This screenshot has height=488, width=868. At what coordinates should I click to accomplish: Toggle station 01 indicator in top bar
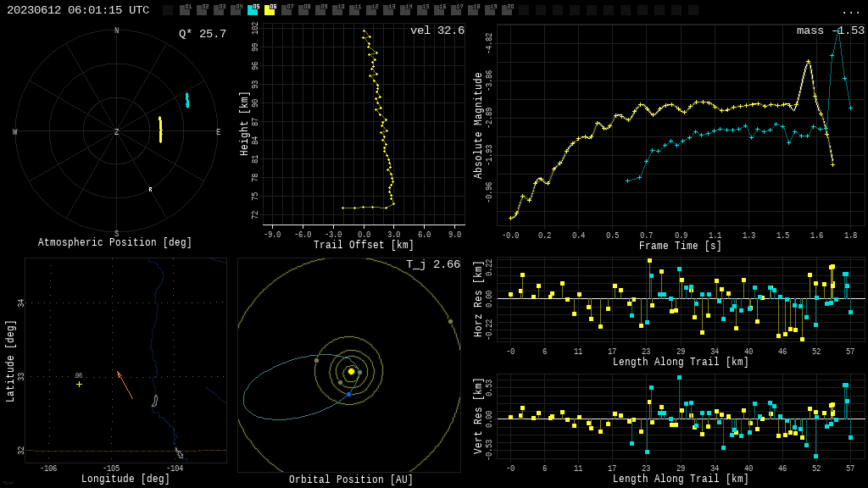185,10
